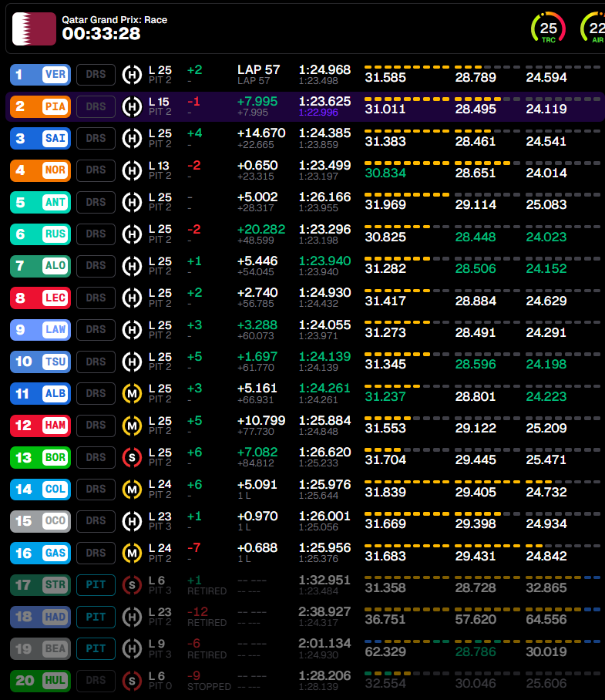Click the PIT indicator for BEA
This screenshot has height=700, width=605.
tap(96, 648)
